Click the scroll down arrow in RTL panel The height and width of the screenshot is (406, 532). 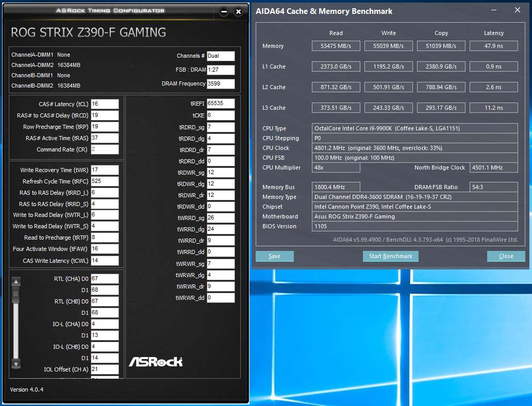tap(16, 364)
